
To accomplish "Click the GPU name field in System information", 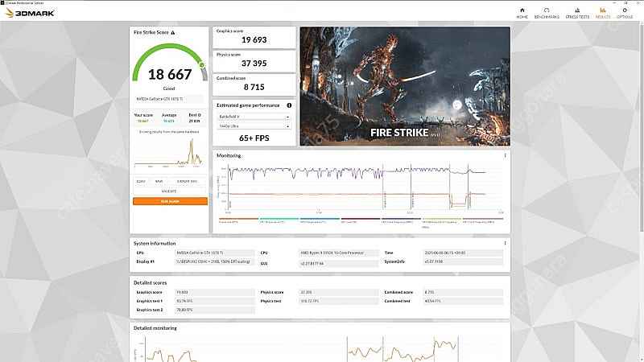I will coord(214,253).
